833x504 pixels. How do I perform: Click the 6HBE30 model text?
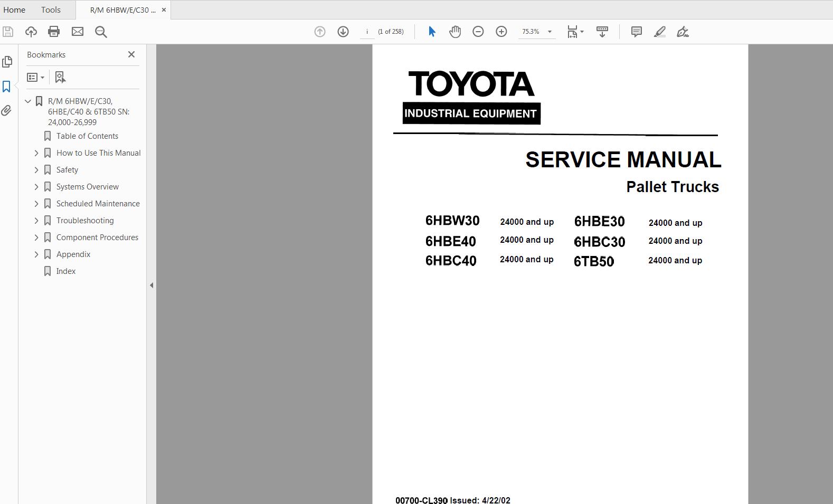coord(599,222)
